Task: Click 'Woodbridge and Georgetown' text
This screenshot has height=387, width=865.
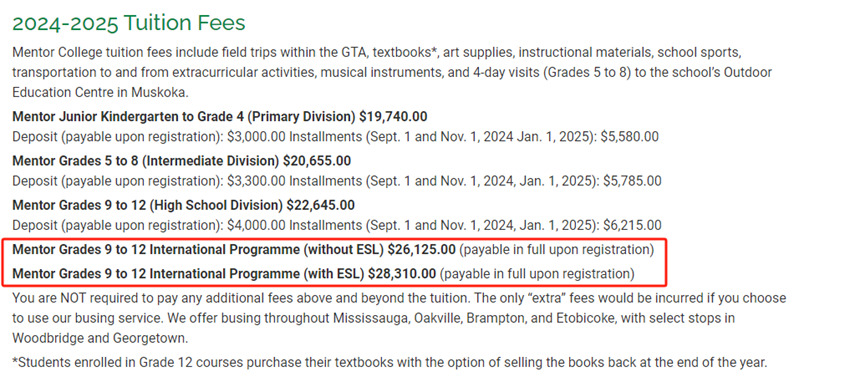Action: tap(100, 338)
